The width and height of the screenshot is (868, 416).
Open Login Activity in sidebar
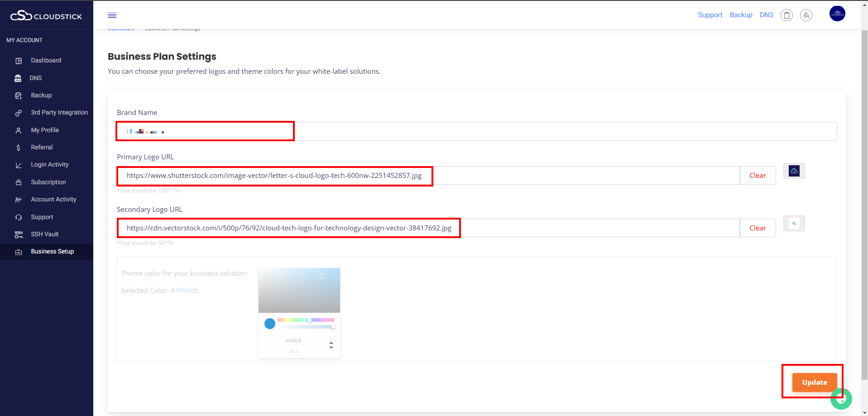click(50, 165)
